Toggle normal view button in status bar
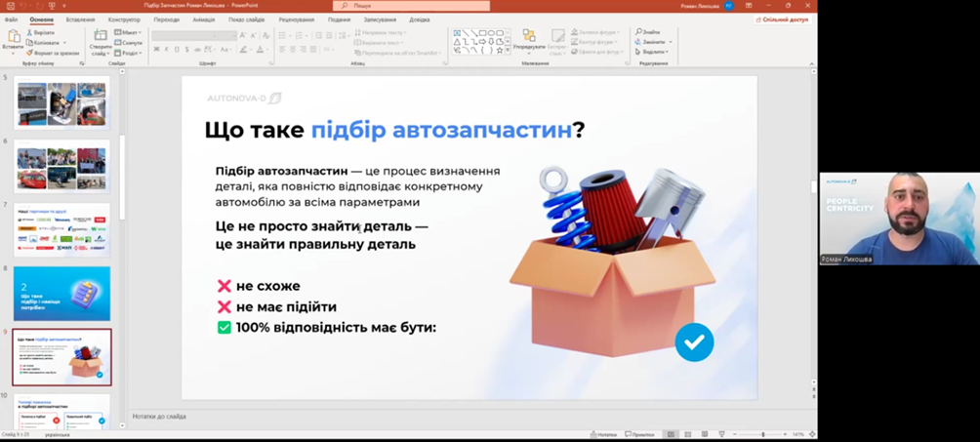The width and height of the screenshot is (980, 442). coord(671,434)
